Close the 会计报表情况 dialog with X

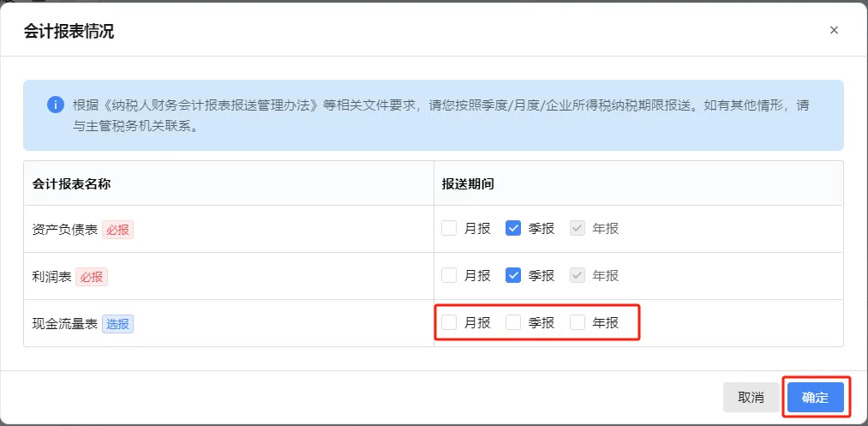pyautogui.click(x=834, y=30)
